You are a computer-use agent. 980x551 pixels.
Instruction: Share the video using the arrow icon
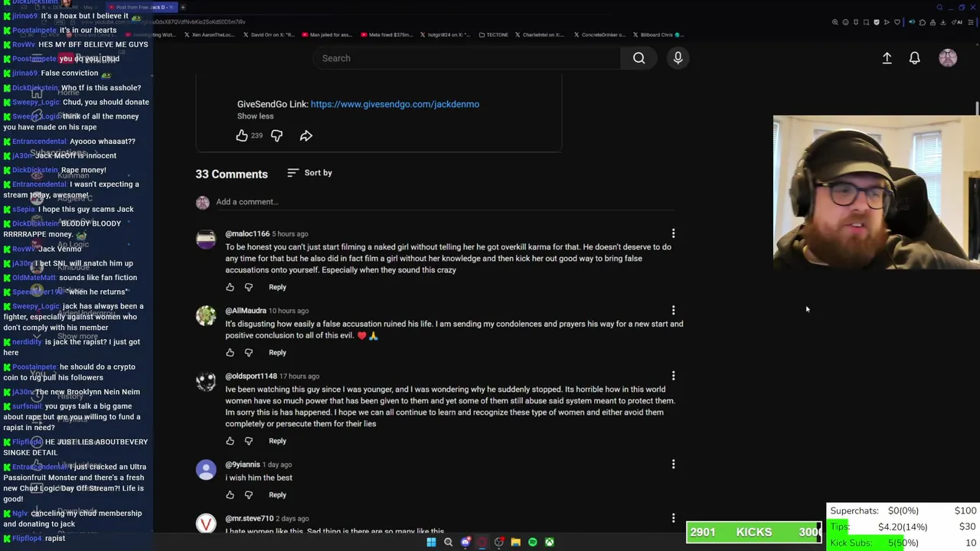[305, 135]
